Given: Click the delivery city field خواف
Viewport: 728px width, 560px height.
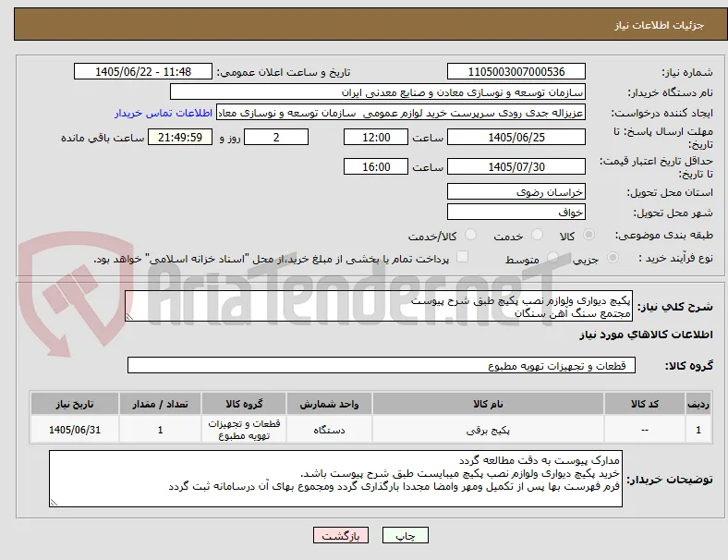Looking at the screenshot, I should (x=516, y=213).
